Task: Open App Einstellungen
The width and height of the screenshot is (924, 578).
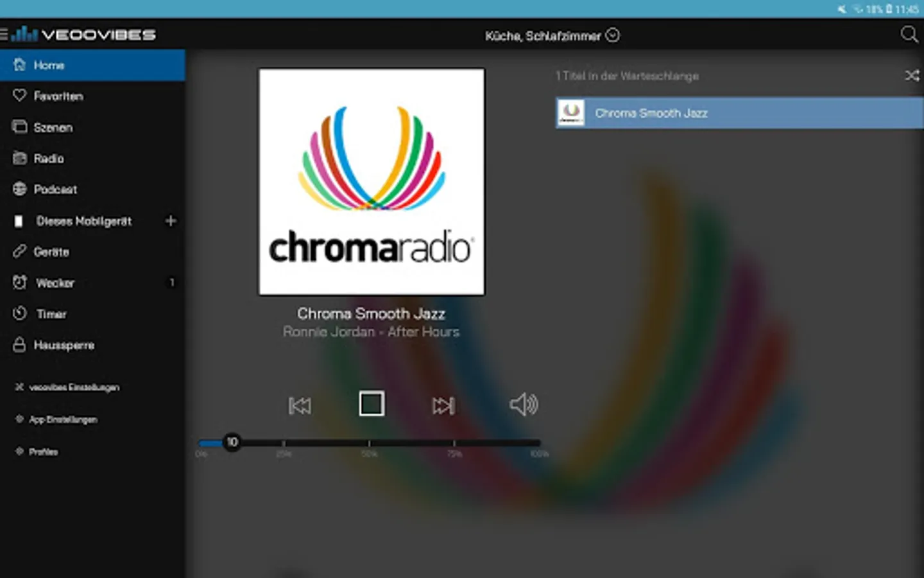Action: coord(56,419)
